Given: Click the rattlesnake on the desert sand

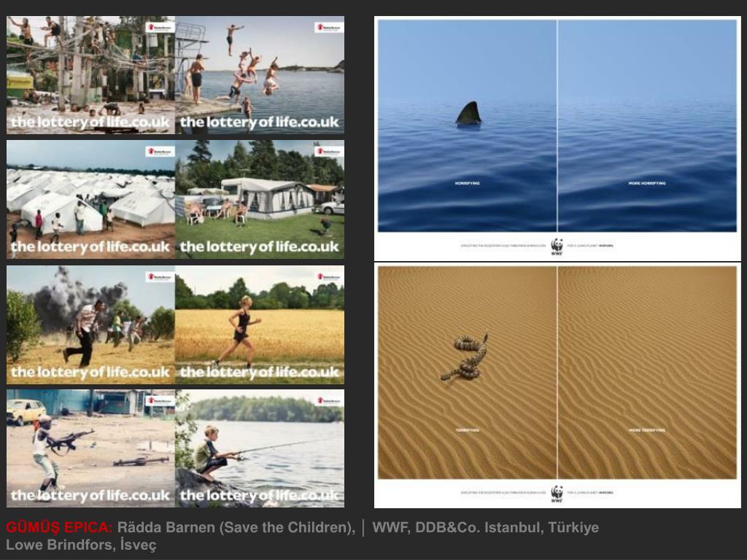Looking at the screenshot, I should tap(465, 357).
